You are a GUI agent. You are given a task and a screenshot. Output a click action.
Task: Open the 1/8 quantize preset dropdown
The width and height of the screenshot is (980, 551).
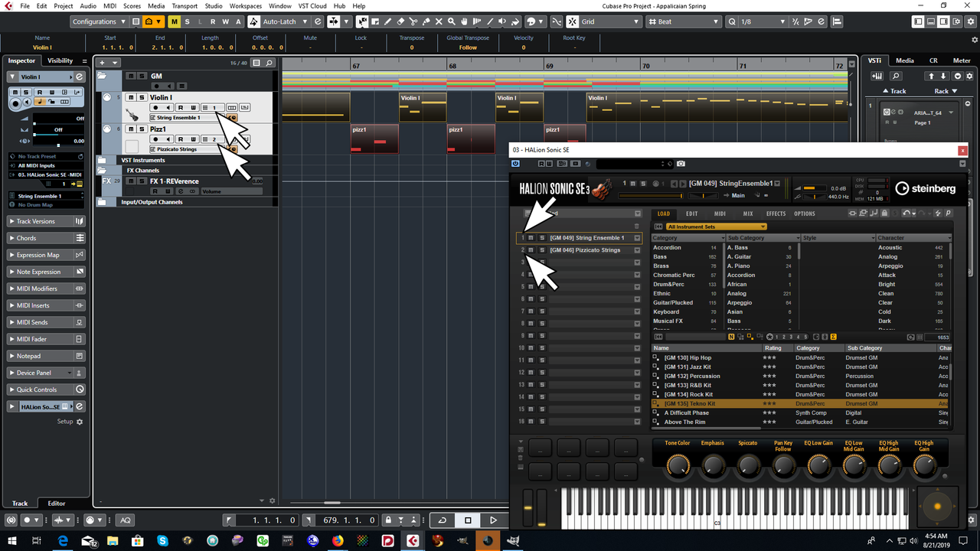pyautogui.click(x=763, y=21)
